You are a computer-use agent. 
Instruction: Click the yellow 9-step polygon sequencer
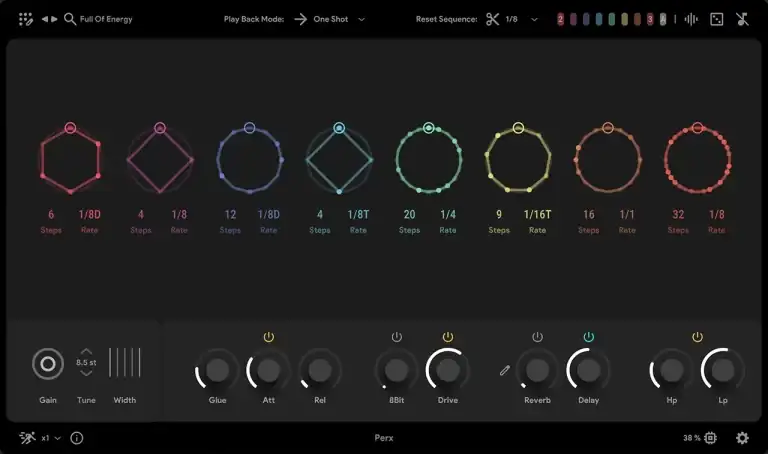518,160
